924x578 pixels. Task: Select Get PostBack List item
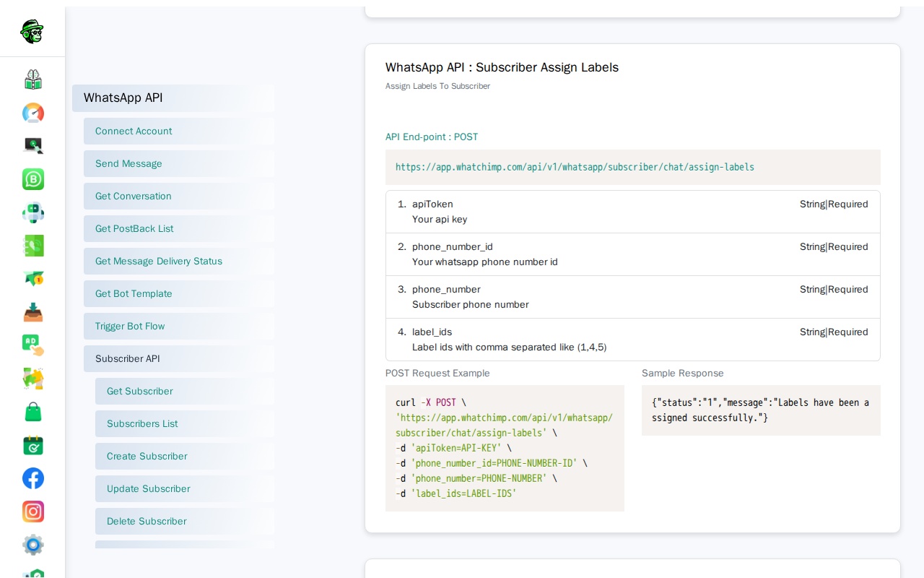(179, 229)
